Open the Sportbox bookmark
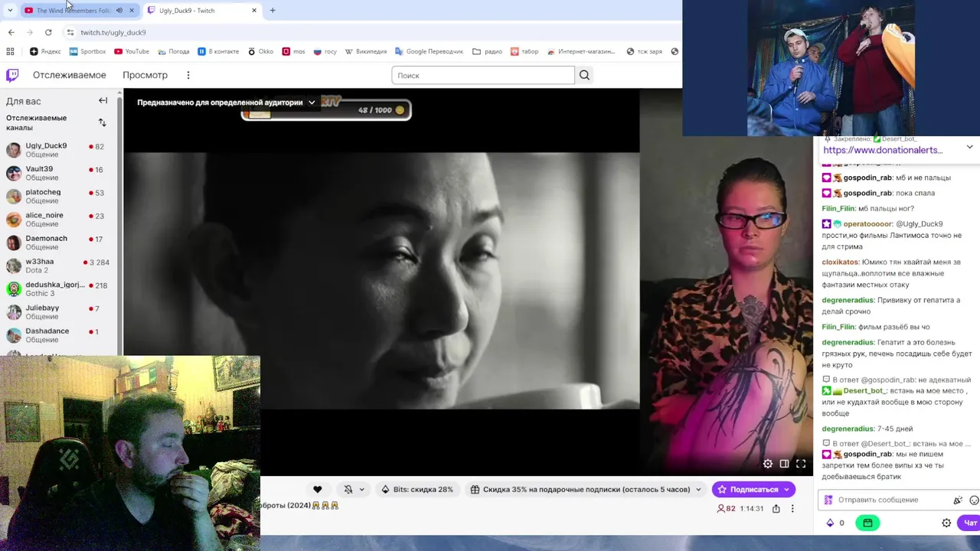Viewport: 980px width, 551px height. (87, 51)
